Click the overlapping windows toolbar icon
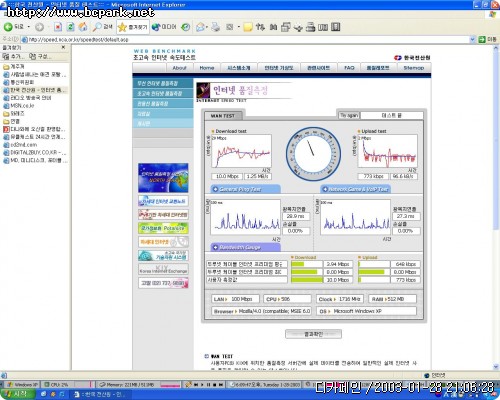The width and height of the screenshot is (500, 400). pos(286,27)
